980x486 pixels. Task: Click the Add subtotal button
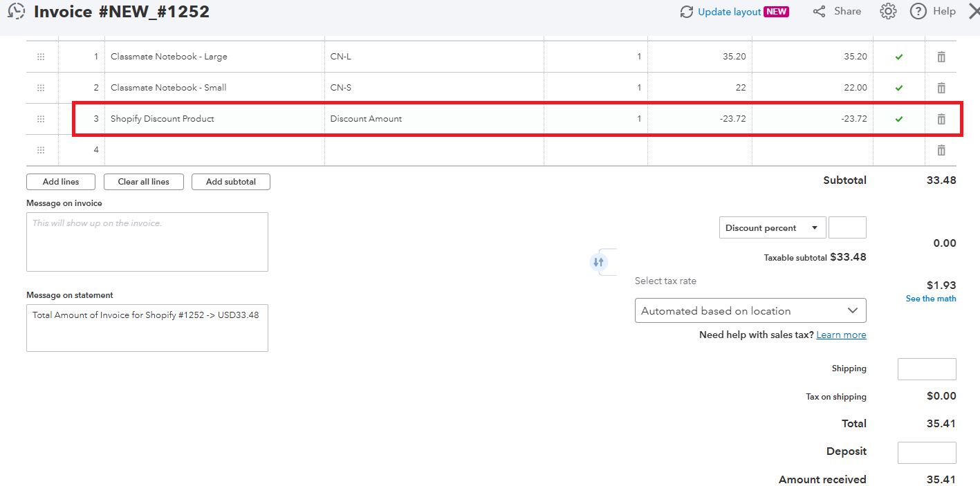pyautogui.click(x=230, y=182)
